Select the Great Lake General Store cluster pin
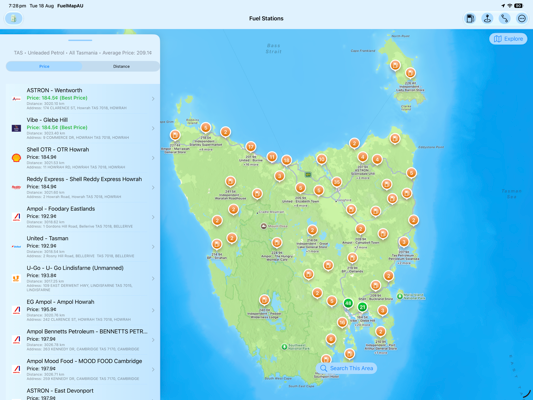 [x=312, y=230]
